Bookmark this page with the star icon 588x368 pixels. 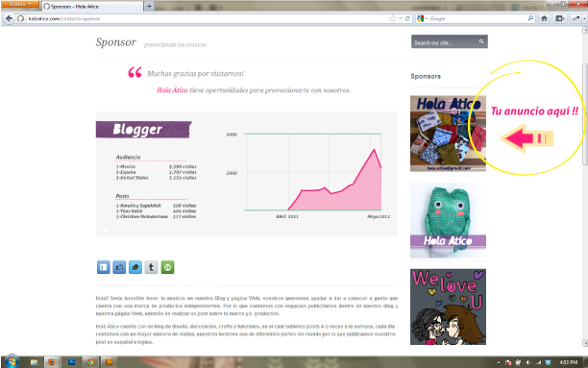(392, 18)
